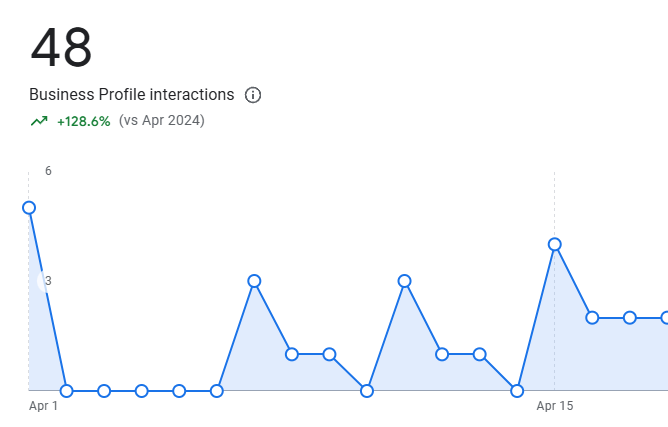Click the Apr 1 x-axis label
Image resolution: width=668 pixels, height=427 pixels.
[43, 406]
